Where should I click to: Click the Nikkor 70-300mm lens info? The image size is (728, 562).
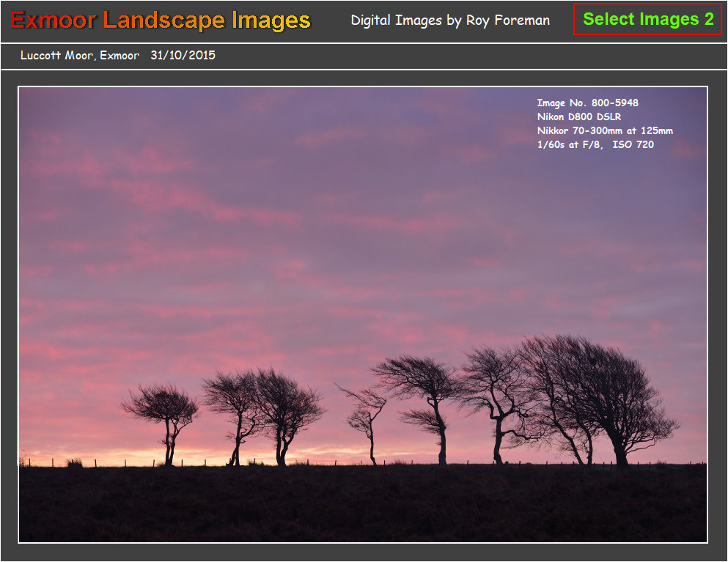click(x=604, y=130)
